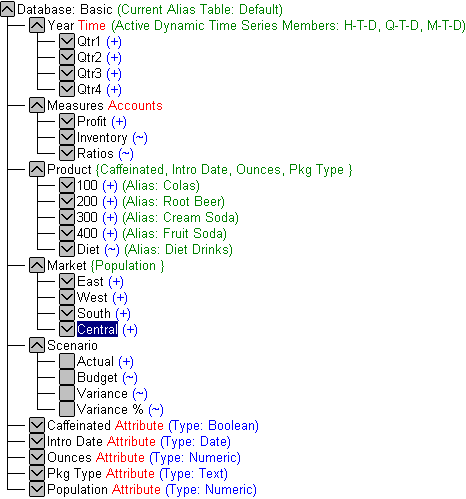Image resolution: width=466 pixels, height=499 pixels.
Task: Select the Profit member label
Action: 92,121
